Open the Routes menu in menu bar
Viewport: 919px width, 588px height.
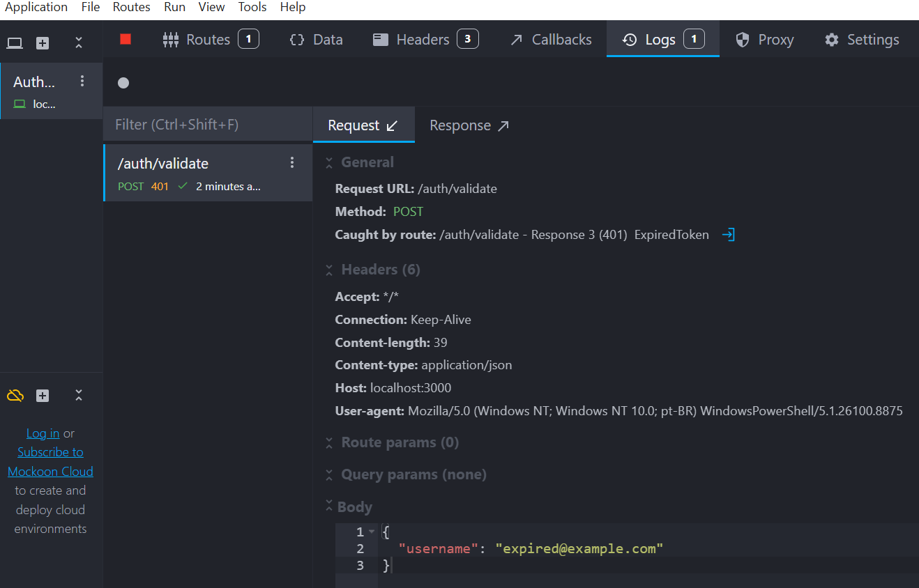coord(132,7)
